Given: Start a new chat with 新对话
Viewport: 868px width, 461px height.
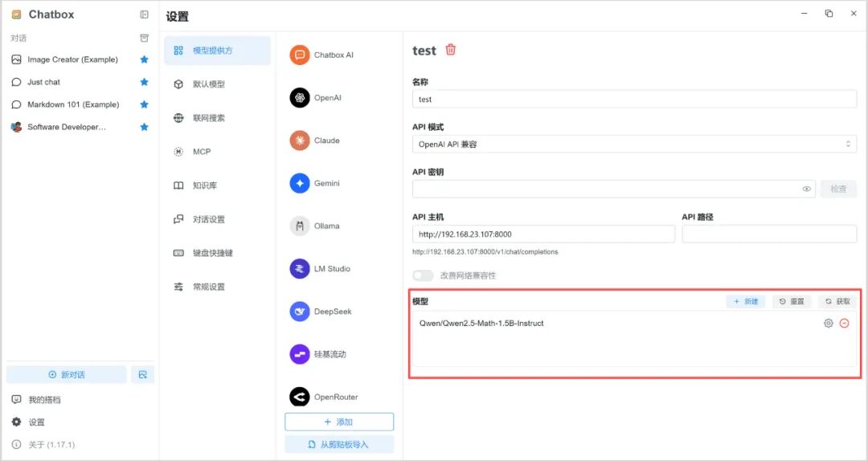Looking at the screenshot, I should click(67, 375).
